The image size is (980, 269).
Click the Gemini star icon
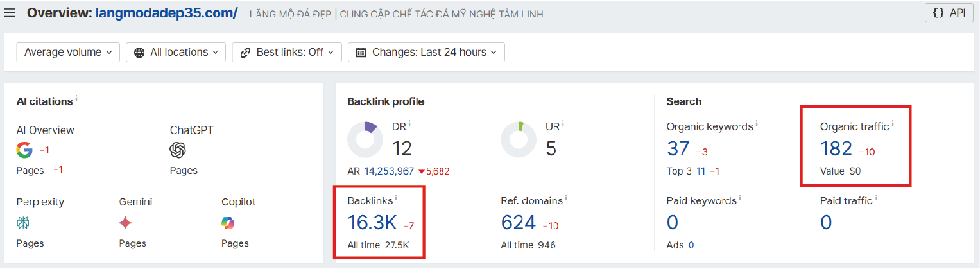tap(126, 223)
